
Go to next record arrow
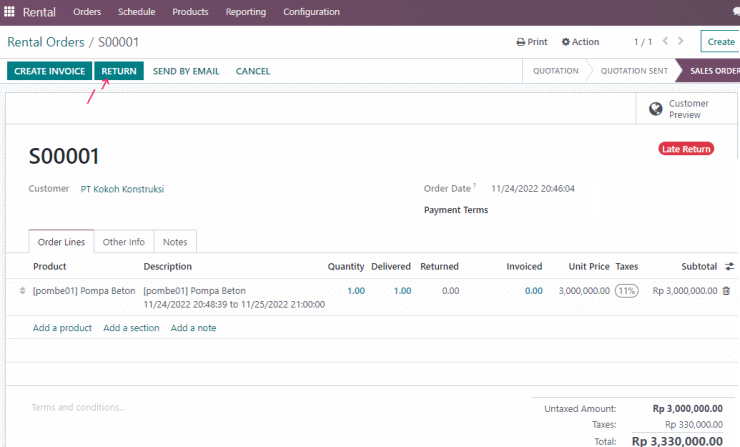(x=681, y=41)
